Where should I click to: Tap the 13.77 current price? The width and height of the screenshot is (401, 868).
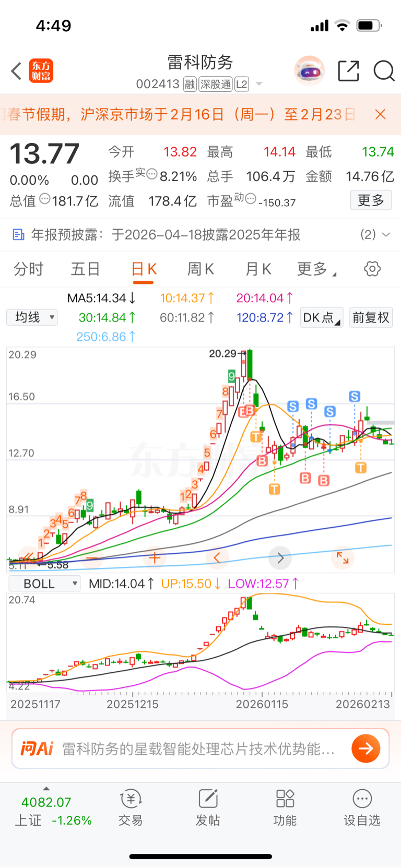(44, 154)
